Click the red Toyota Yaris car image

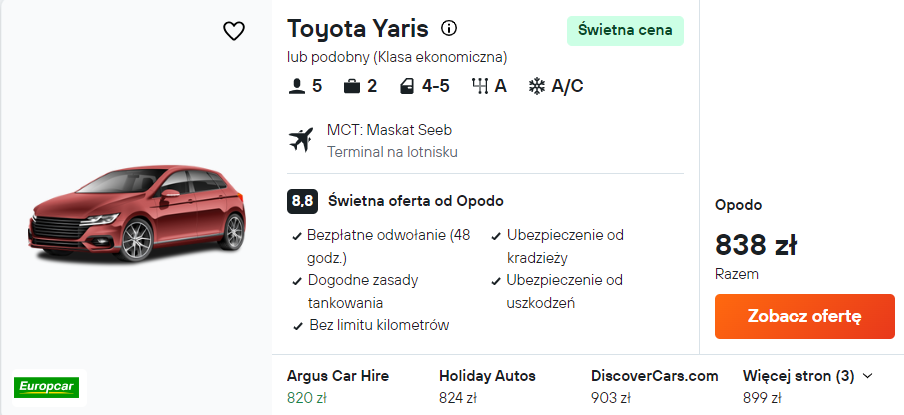[137, 213]
